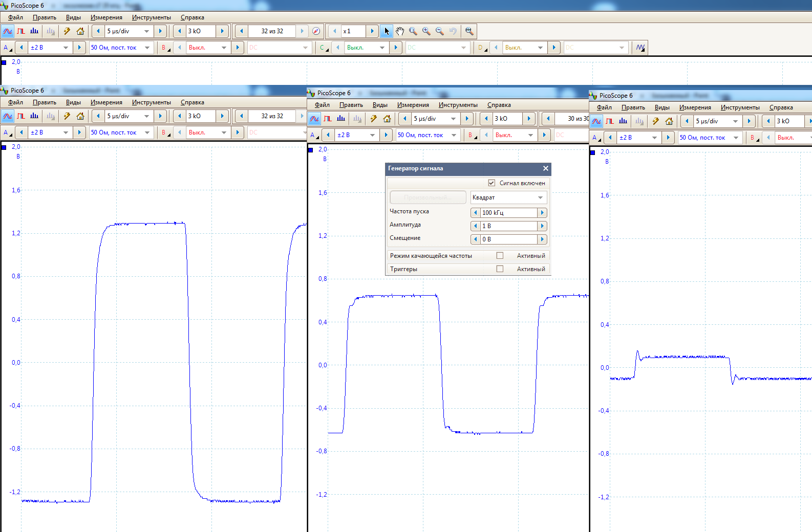Viewport: 812px width, 532px height.
Task: Open 'Справка' menu in the right window
Action: (x=781, y=107)
